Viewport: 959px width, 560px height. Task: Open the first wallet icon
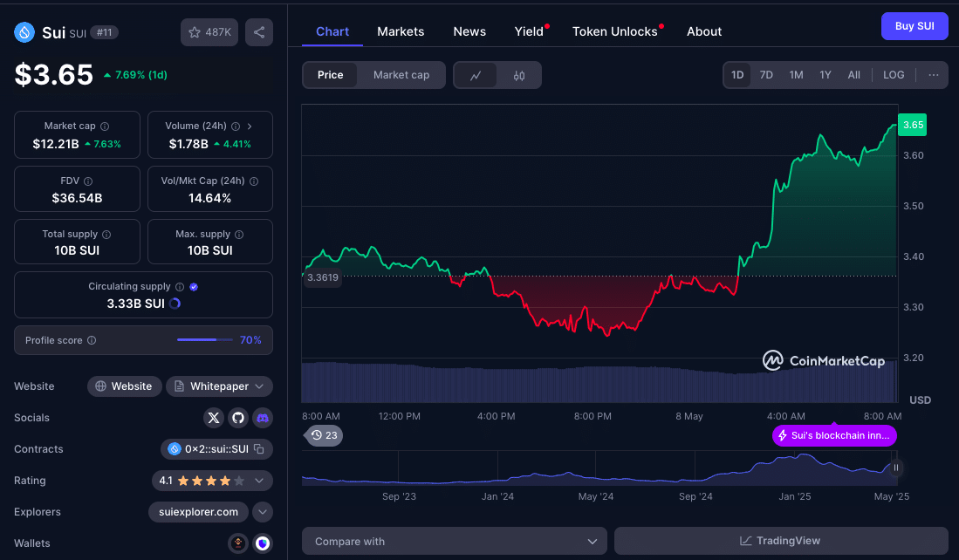pyautogui.click(x=238, y=543)
